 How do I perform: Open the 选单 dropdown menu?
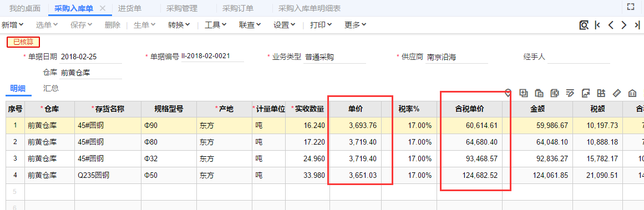(47, 25)
